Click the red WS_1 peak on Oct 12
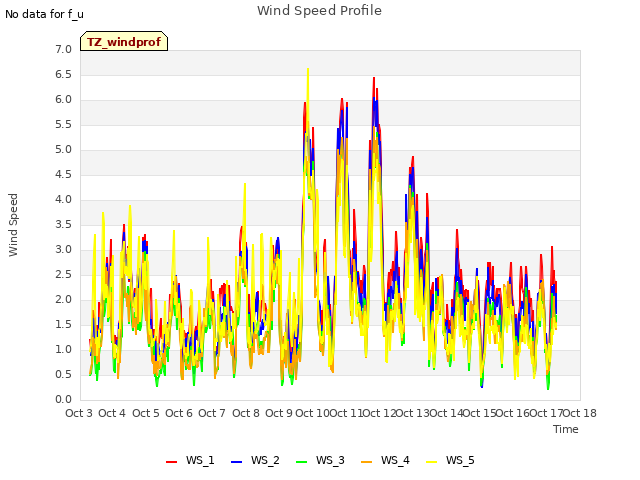The height and width of the screenshot is (480, 640). click(x=374, y=78)
